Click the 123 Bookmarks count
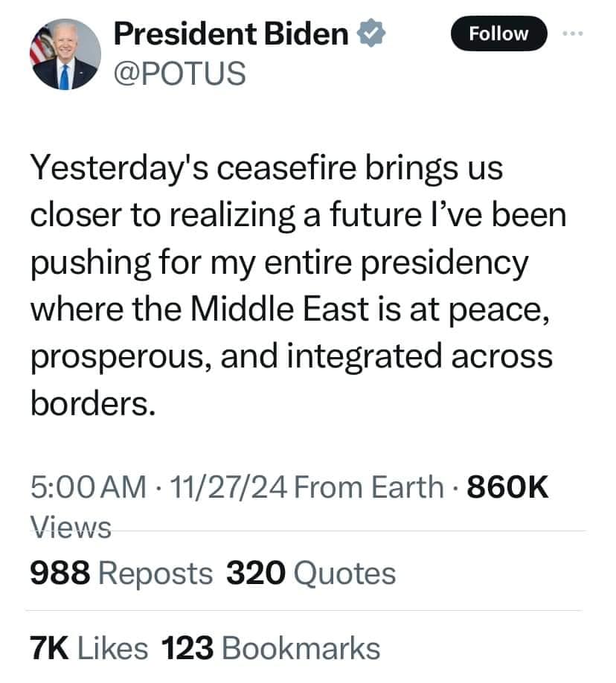 [271, 648]
